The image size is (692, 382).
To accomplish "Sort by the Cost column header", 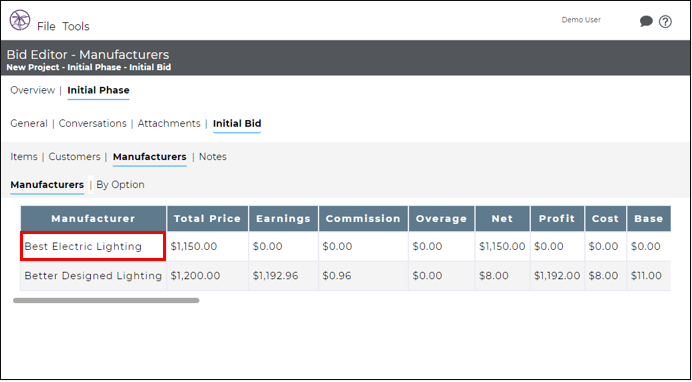I will coord(606,218).
